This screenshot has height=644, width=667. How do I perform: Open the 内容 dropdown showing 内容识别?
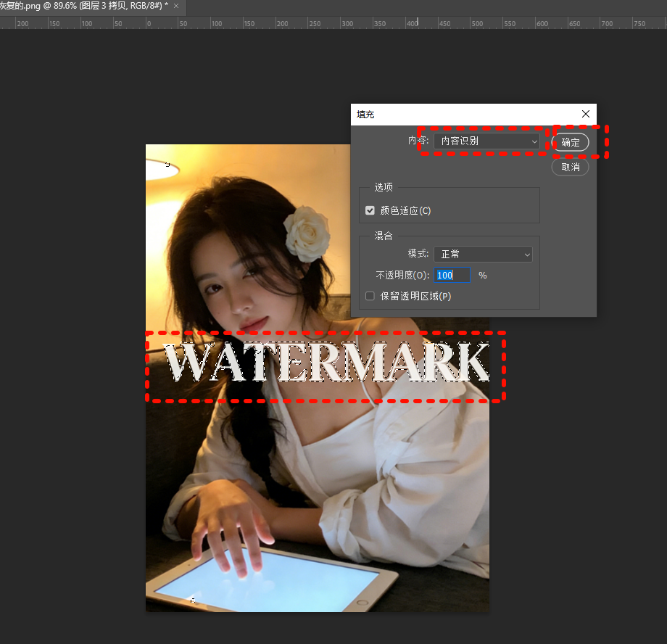click(487, 141)
